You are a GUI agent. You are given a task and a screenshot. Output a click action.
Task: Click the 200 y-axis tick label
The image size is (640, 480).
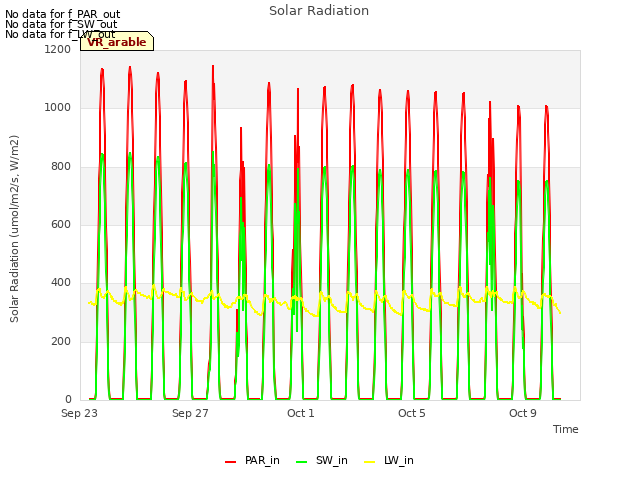(x=61, y=342)
